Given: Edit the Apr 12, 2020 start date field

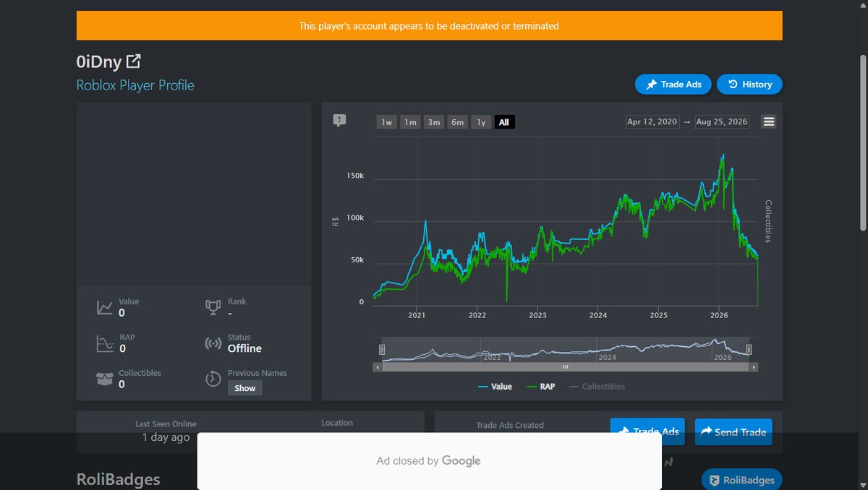Looking at the screenshot, I should [x=652, y=122].
